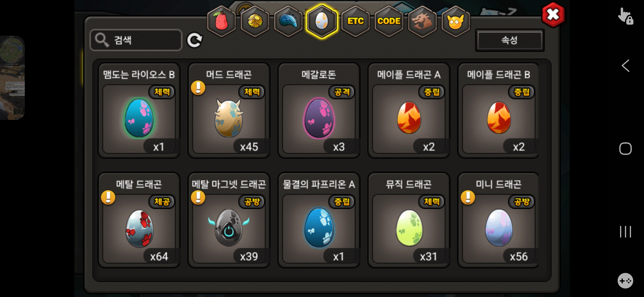Tap alert badge on 메탈 드래곤
The width and height of the screenshot is (644, 297).
pyautogui.click(x=108, y=198)
